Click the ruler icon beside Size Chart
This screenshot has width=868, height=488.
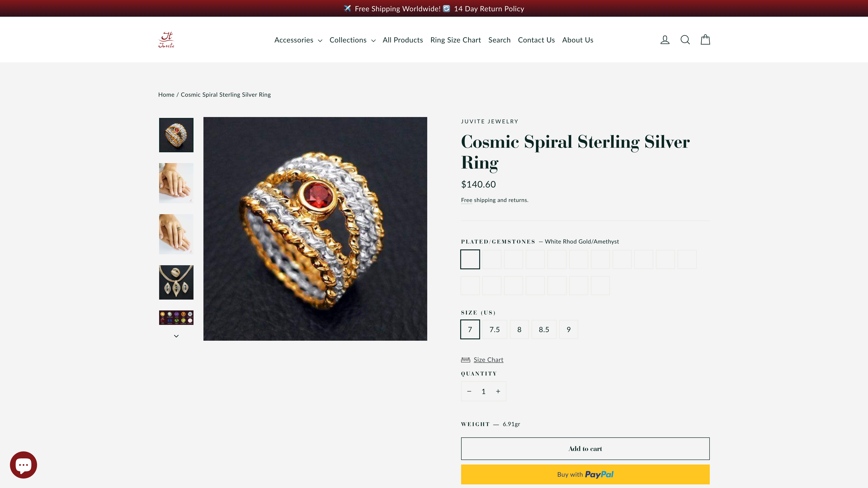pyautogui.click(x=465, y=359)
